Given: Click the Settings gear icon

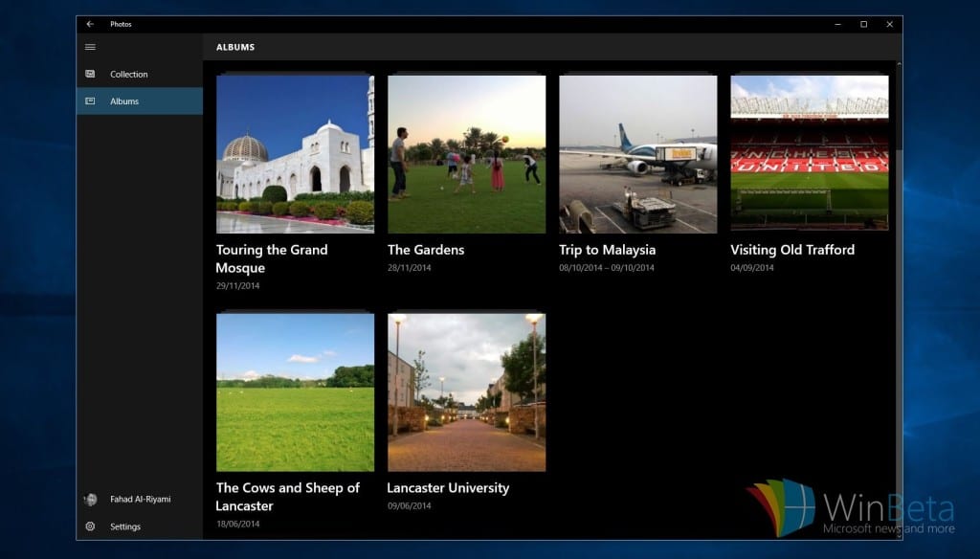Looking at the screenshot, I should (90, 526).
